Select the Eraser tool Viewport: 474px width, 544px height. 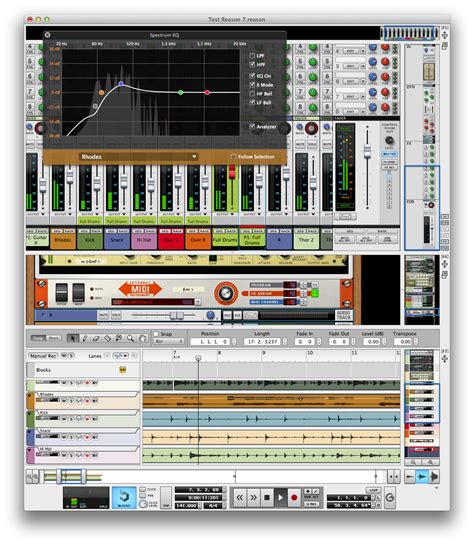tap(96, 338)
